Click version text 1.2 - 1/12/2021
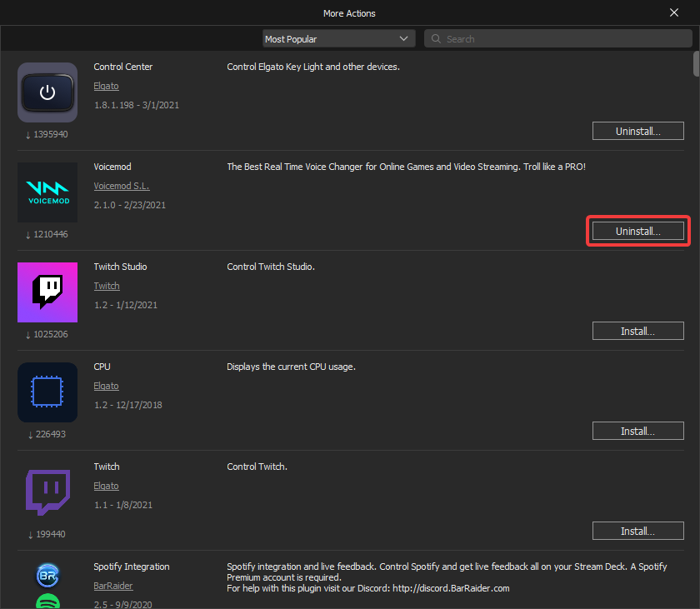This screenshot has height=609, width=700. click(x=126, y=305)
